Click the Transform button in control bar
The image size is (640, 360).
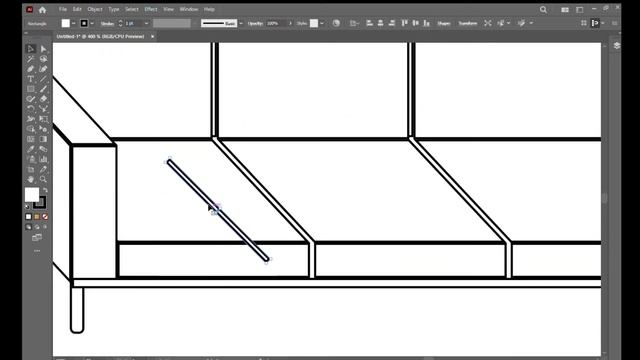point(468,23)
